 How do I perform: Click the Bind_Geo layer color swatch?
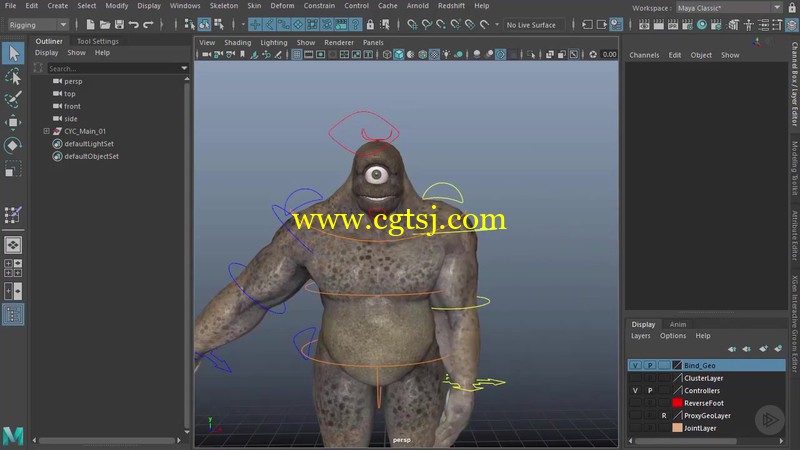pyautogui.click(x=677, y=365)
